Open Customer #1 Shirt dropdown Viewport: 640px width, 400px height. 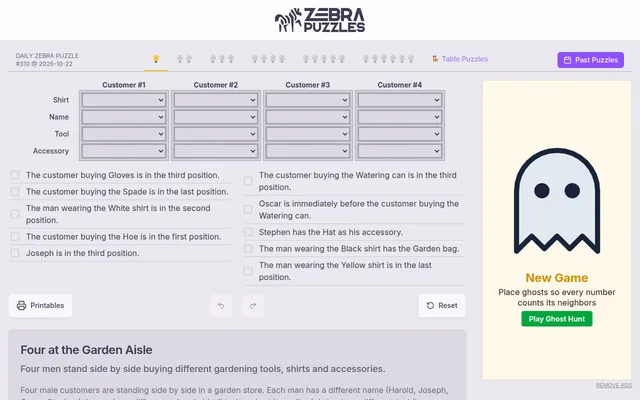[x=124, y=100]
